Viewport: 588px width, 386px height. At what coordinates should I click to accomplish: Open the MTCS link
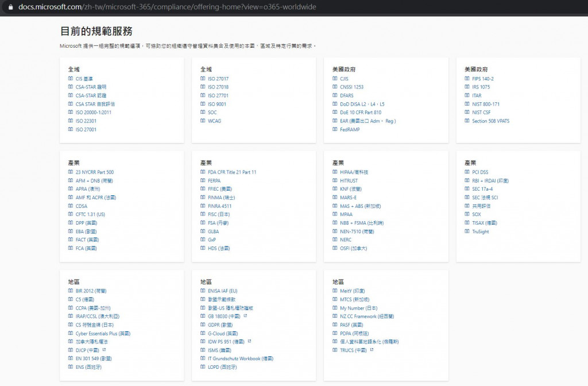pos(355,300)
